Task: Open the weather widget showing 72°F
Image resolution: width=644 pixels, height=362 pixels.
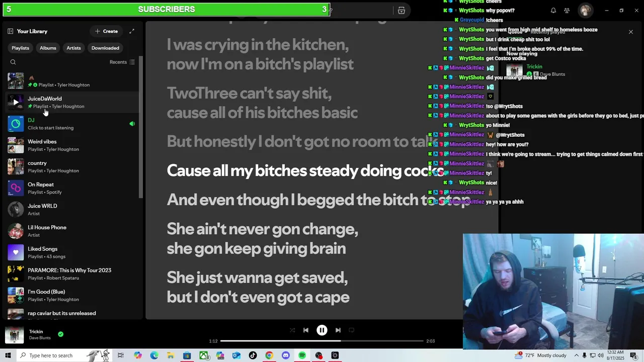Action: [541, 355]
